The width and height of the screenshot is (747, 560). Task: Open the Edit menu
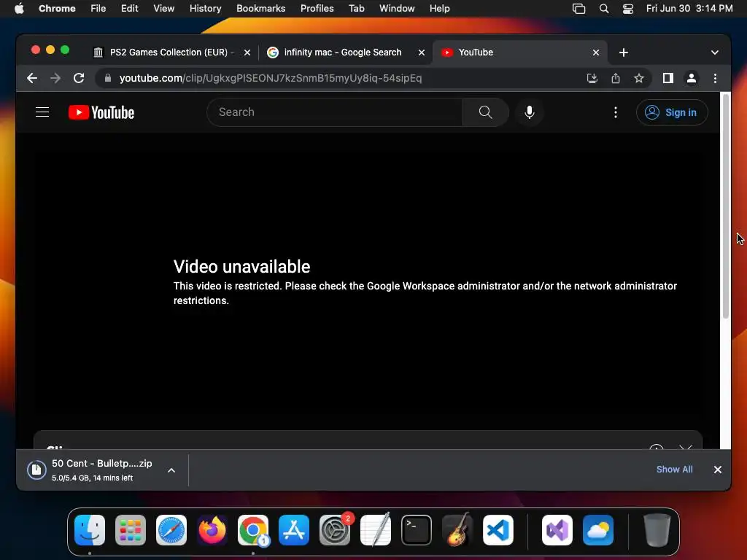pos(130,9)
